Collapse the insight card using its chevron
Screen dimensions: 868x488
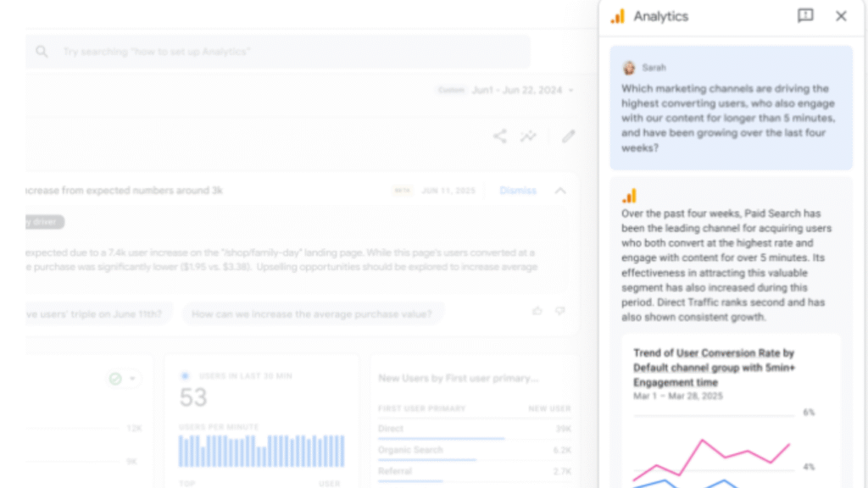tap(559, 191)
